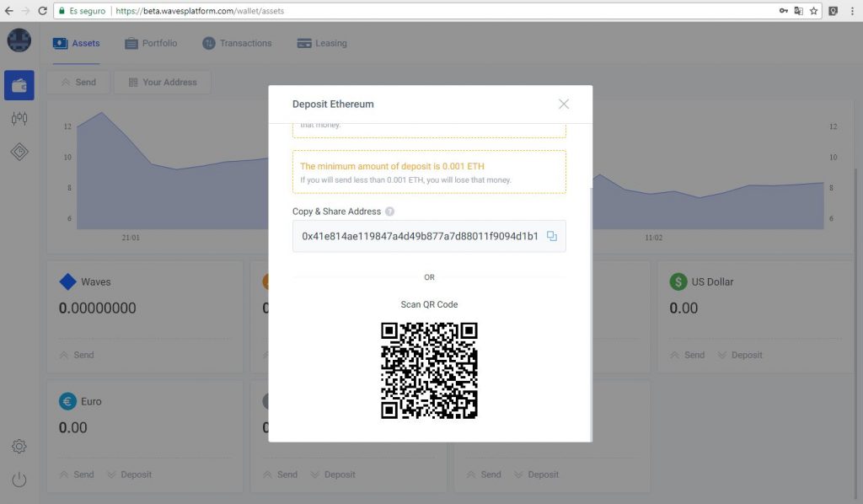Deposit to the US Dollar card

click(x=740, y=355)
